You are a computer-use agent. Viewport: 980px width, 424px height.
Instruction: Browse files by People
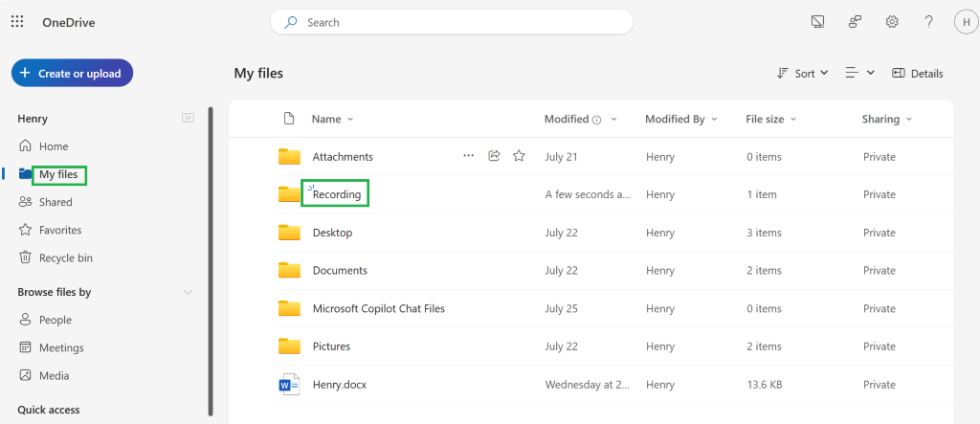[x=45, y=321]
